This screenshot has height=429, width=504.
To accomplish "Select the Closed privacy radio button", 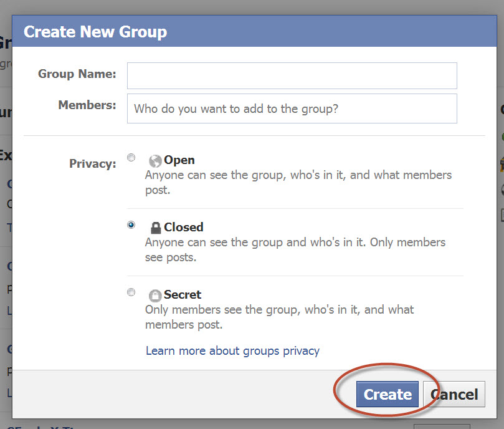I will pyautogui.click(x=131, y=224).
